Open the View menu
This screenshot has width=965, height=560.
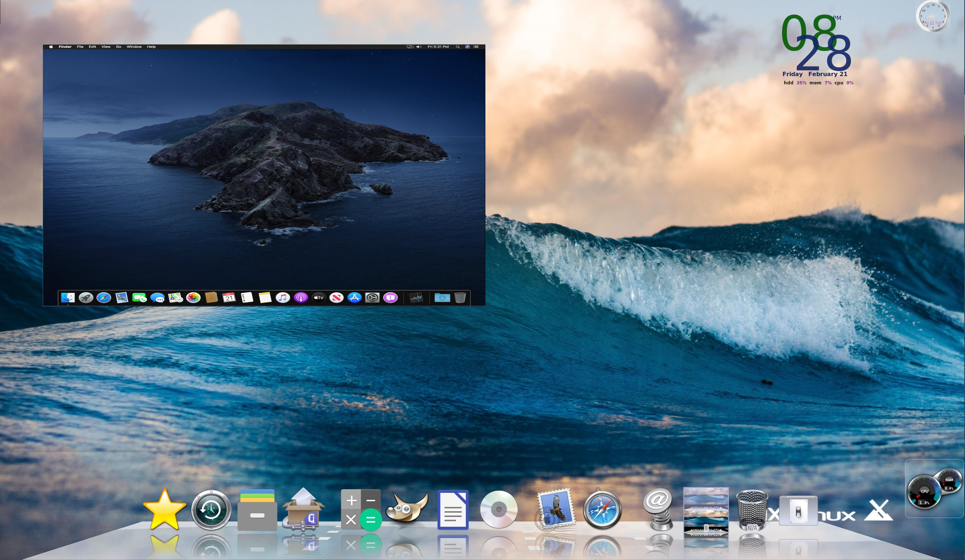(x=106, y=47)
